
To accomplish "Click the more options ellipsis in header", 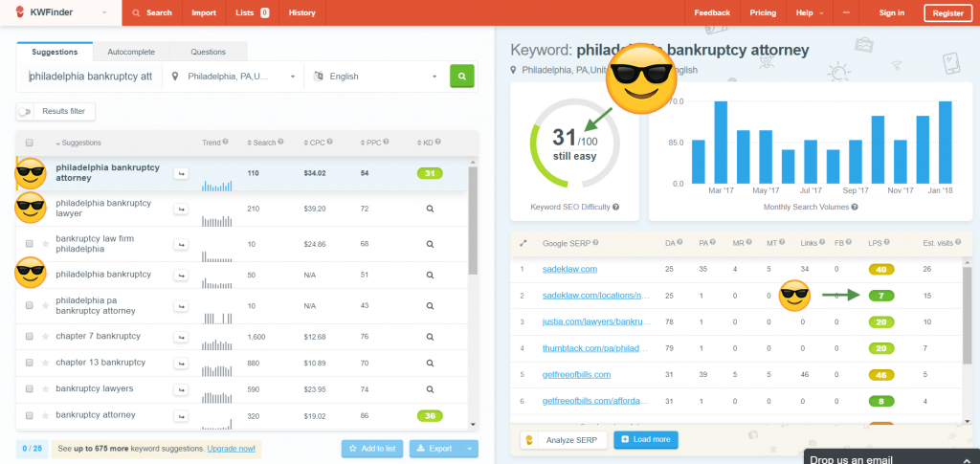I will coord(846,12).
